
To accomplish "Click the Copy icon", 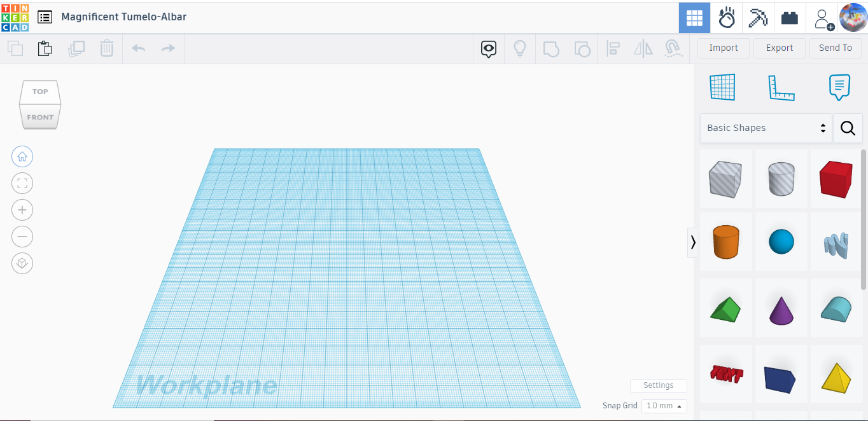I will (x=15, y=48).
